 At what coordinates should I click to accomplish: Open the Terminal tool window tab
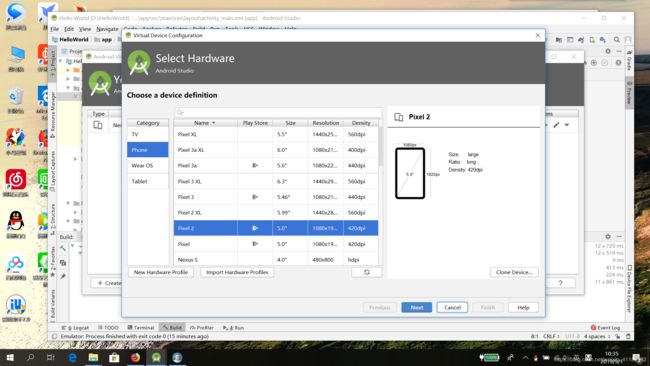click(x=141, y=327)
